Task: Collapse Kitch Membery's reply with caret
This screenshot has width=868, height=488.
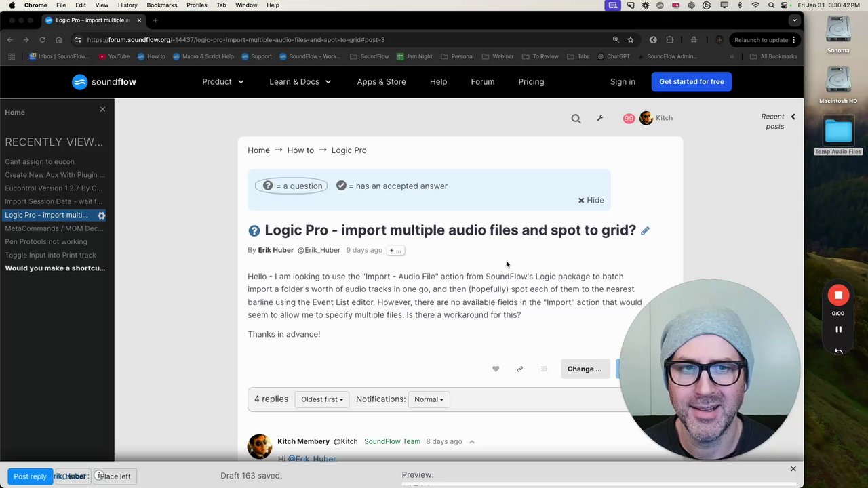Action: coord(472,442)
